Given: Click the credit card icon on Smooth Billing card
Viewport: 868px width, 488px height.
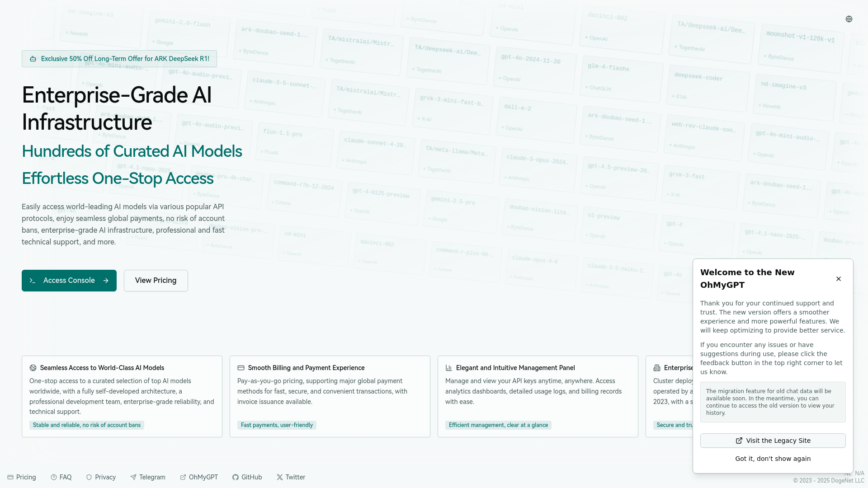Looking at the screenshot, I should tap(241, 368).
